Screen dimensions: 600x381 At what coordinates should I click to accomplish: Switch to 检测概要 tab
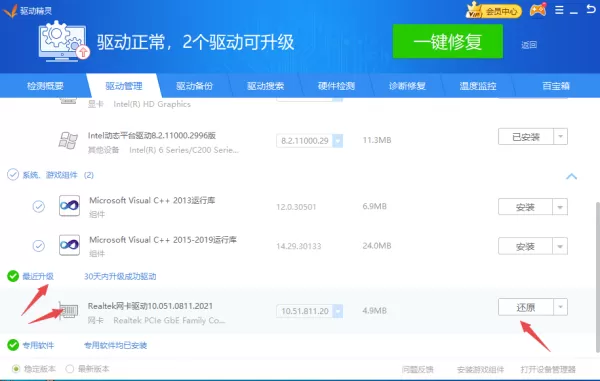pos(45,86)
